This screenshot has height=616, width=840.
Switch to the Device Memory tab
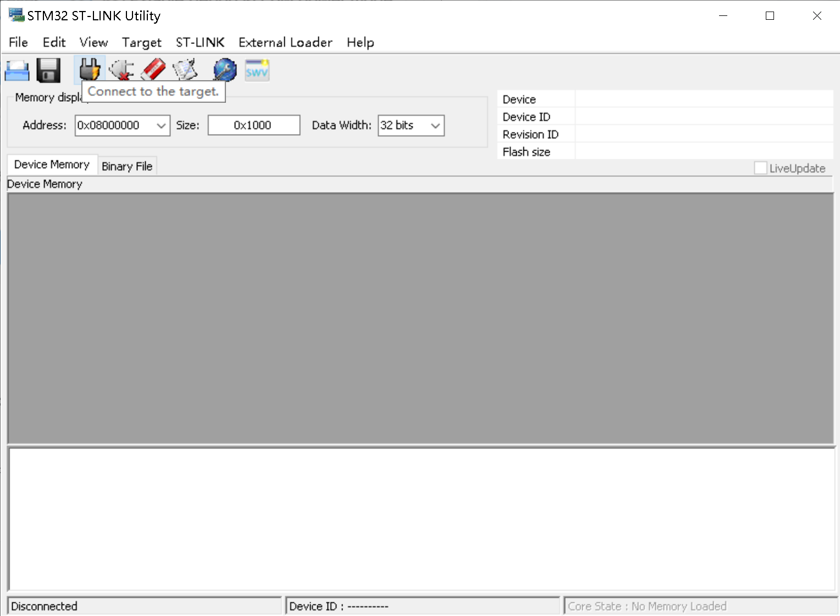click(52, 165)
